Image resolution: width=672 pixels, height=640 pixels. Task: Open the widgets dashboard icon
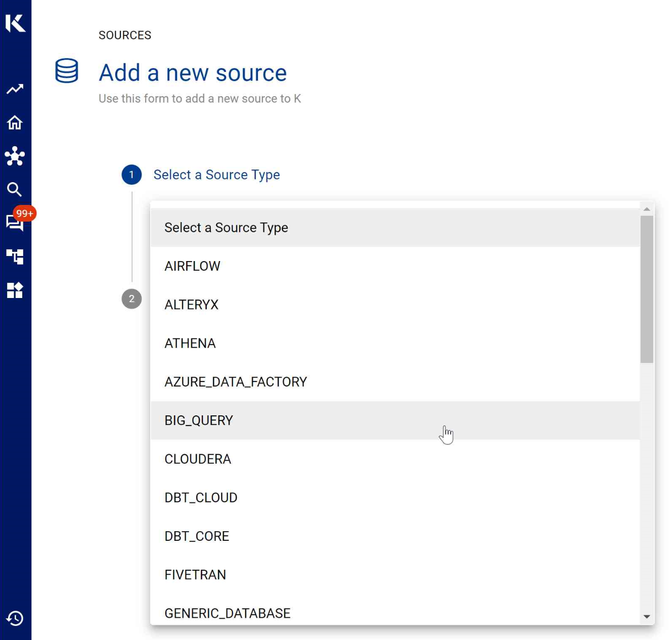15,290
